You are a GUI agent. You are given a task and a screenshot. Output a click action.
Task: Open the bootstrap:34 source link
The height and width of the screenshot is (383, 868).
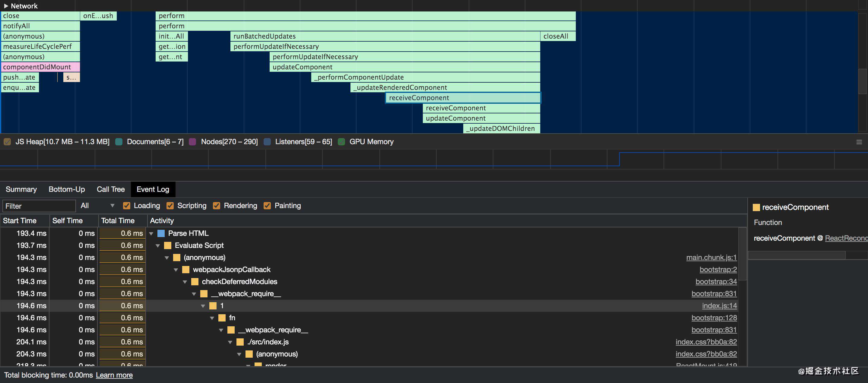(x=716, y=282)
